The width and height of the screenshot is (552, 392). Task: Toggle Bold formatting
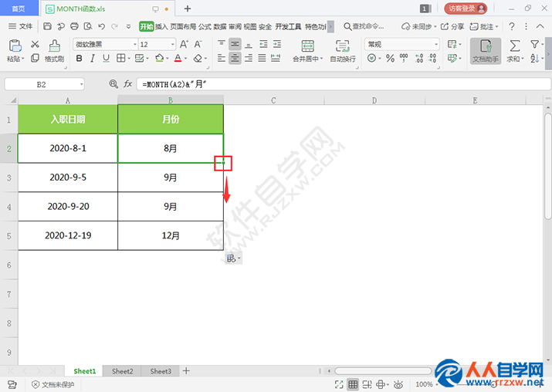[x=80, y=58]
